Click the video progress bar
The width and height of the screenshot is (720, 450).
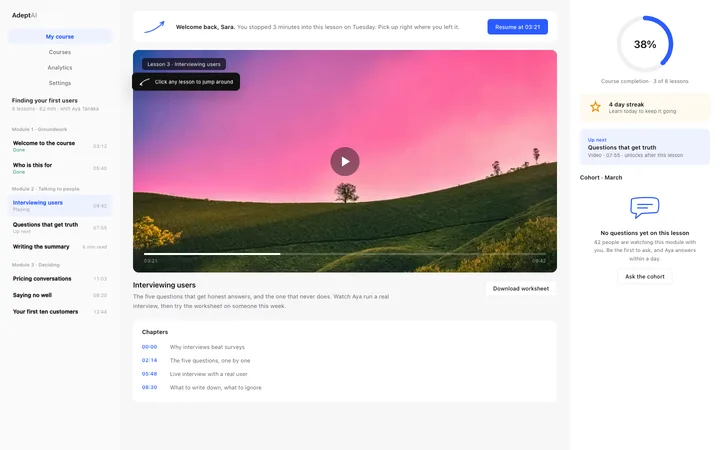344,253
